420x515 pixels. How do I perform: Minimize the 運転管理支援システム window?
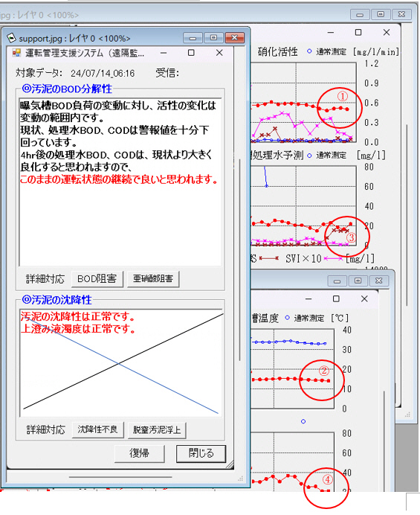click(x=164, y=53)
